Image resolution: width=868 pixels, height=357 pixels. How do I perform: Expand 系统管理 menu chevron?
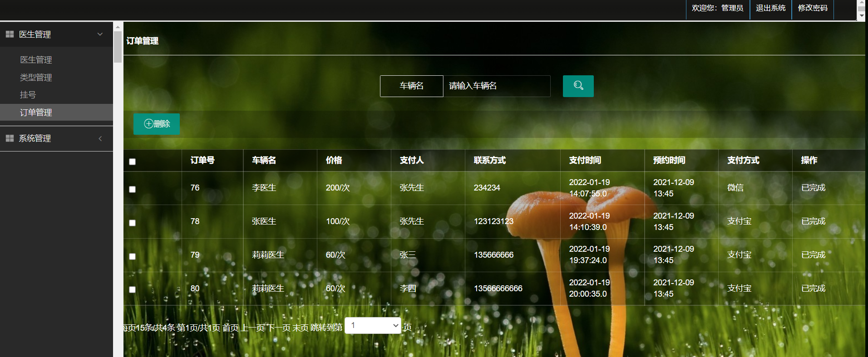click(x=100, y=138)
